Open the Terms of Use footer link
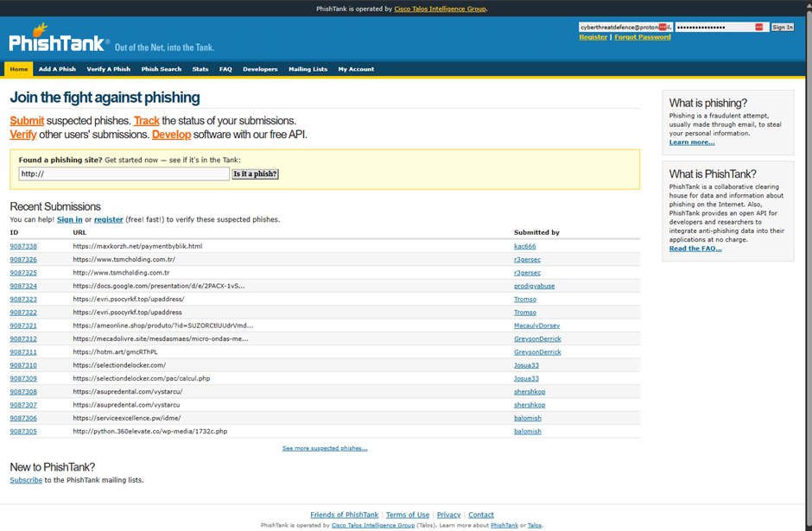 click(407, 515)
